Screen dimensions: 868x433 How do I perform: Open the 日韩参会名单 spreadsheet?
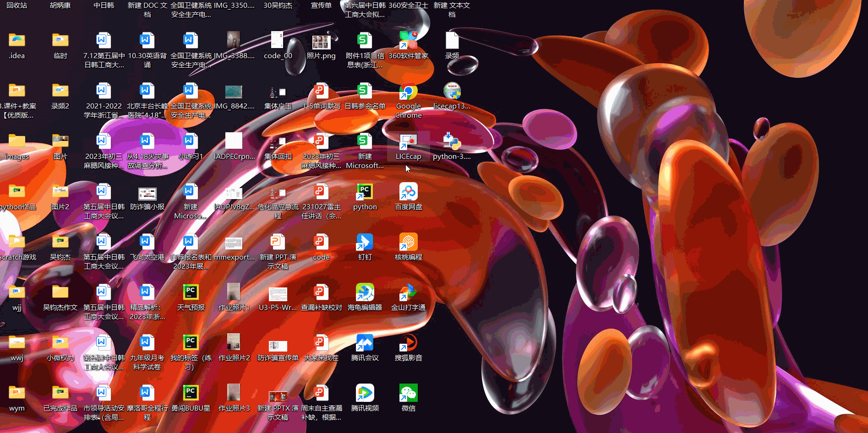coord(365,92)
